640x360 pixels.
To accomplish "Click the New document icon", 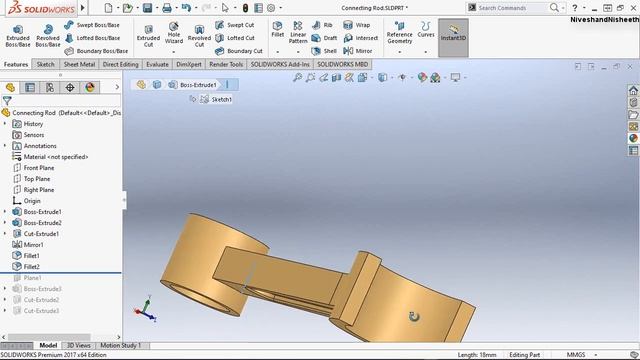I will (108, 8).
